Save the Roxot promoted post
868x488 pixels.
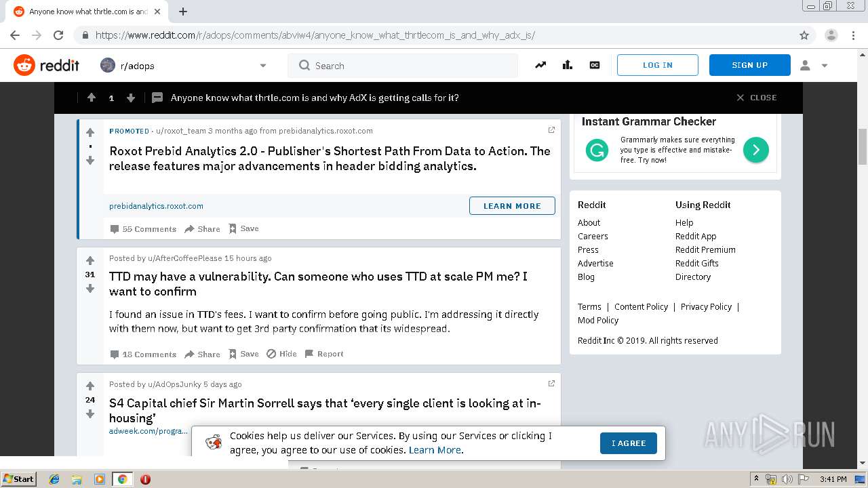click(x=243, y=228)
